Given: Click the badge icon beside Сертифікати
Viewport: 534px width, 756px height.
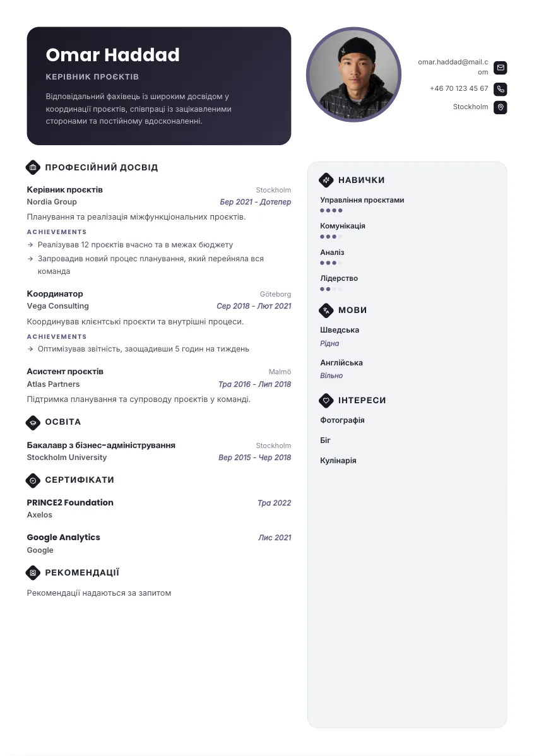Looking at the screenshot, I should 33,480.
